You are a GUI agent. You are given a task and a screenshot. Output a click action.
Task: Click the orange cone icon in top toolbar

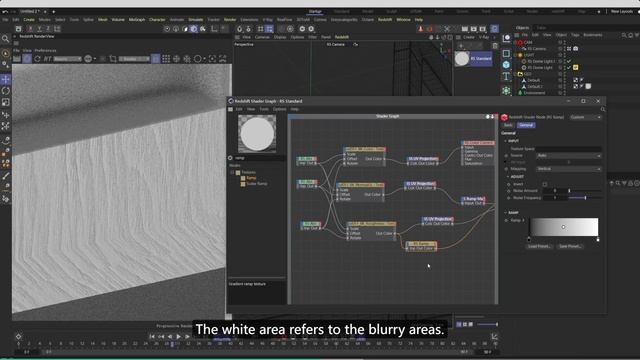coord(421,29)
